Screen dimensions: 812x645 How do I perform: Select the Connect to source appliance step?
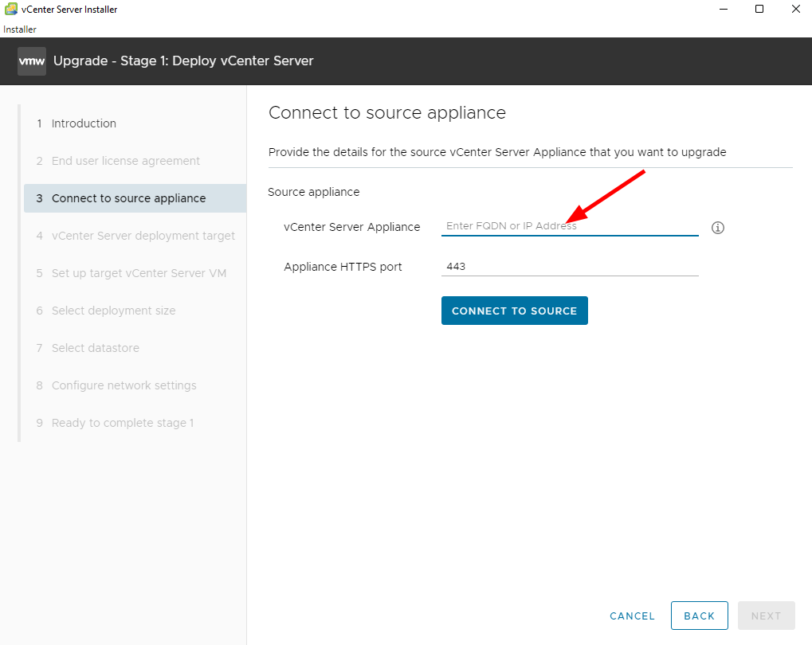point(135,198)
